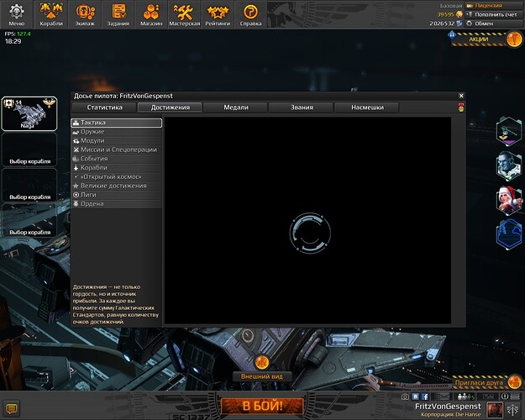Open the Корабли ships section

pyautogui.click(x=51, y=14)
